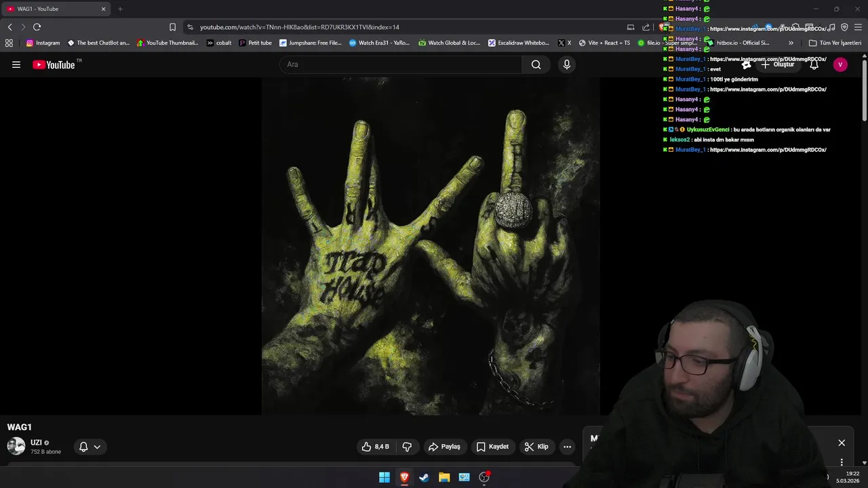The image size is (868, 488).
Task: Open the taskbar clock and date
Action: click(848, 477)
